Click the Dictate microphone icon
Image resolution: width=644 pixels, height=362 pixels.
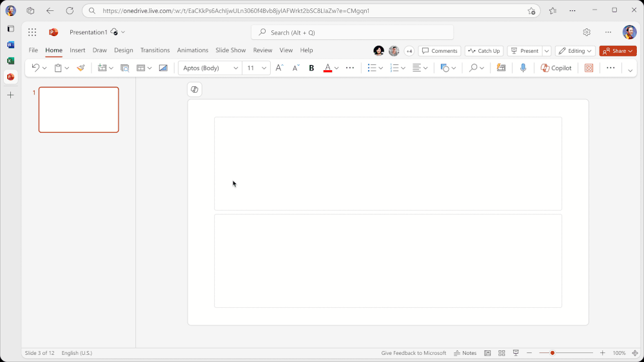[523, 68]
